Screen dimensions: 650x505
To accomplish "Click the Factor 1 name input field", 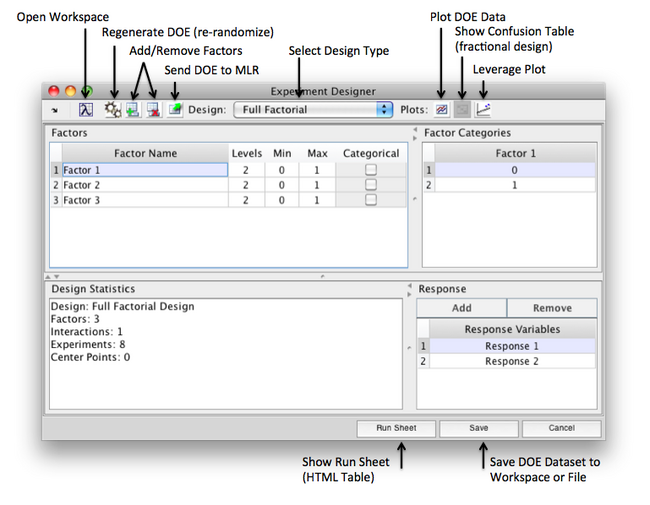I will pos(144,170).
